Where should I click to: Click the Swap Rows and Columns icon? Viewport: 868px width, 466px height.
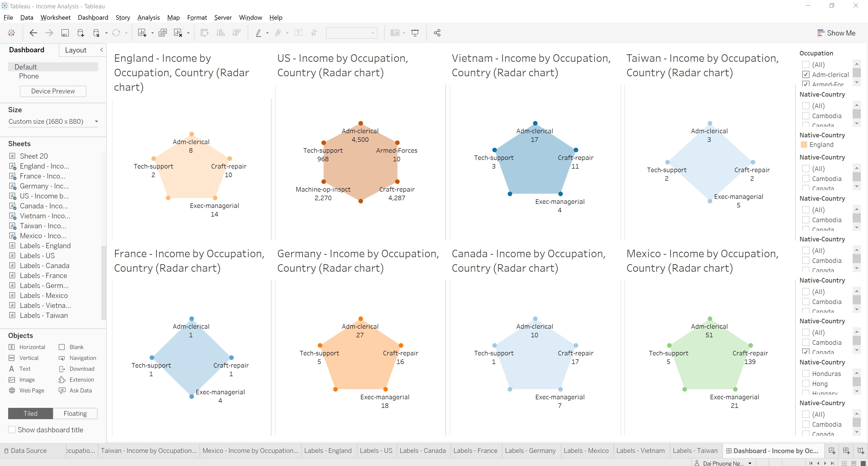click(205, 33)
